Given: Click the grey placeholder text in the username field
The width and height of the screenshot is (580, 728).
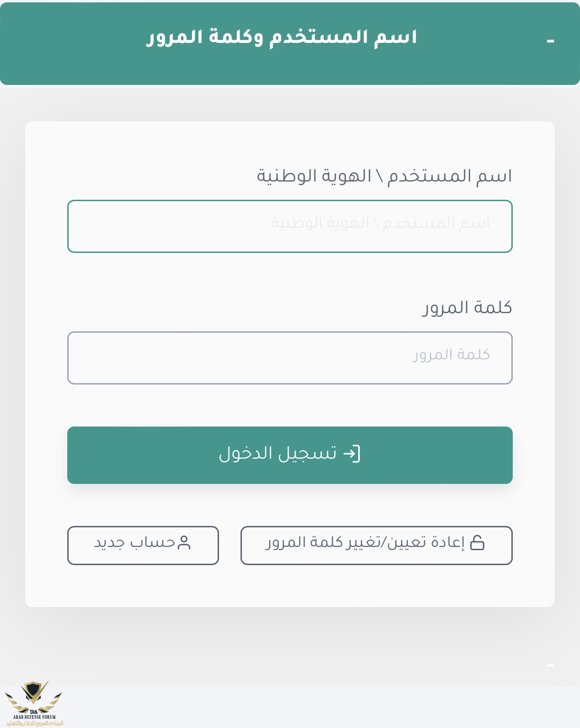Looking at the screenshot, I should click(380, 223).
